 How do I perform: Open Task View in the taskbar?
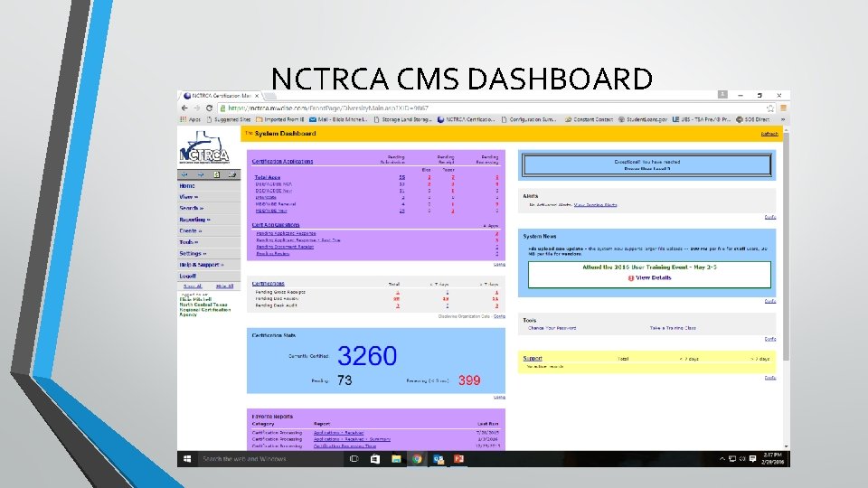354,459
